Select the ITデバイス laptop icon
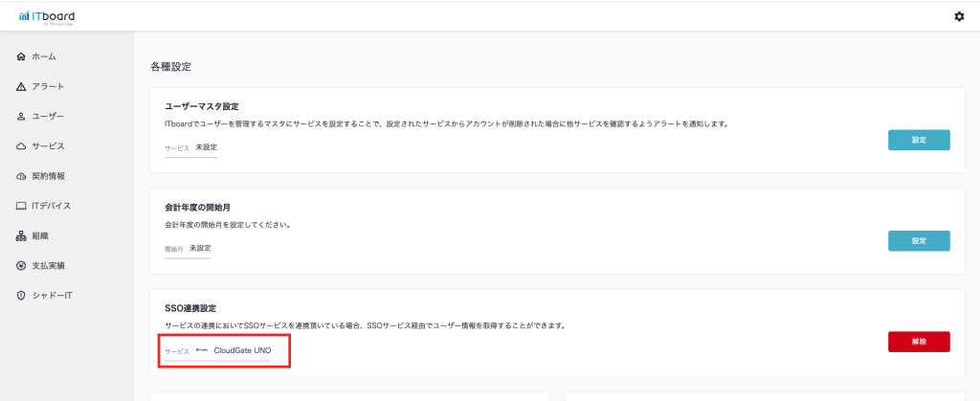The image size is (980, 401). 21,206
